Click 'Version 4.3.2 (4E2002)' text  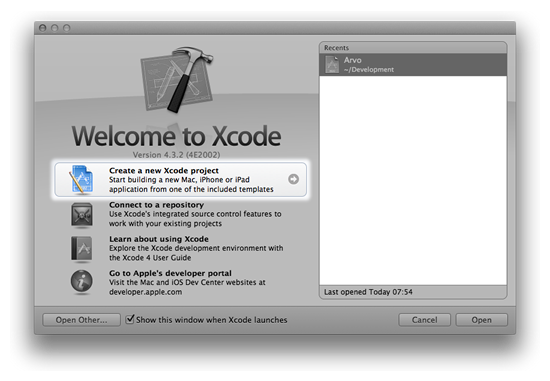(x=176, y=155)
